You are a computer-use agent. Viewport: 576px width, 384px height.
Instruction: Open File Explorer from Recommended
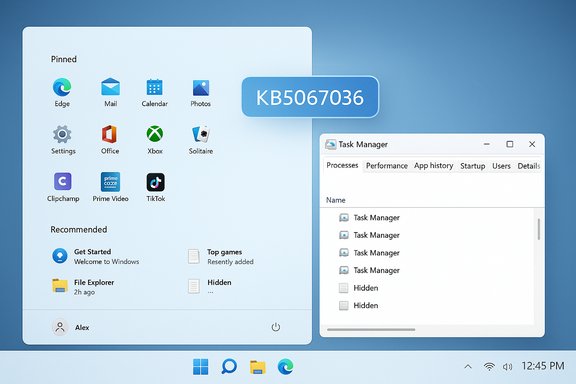tap(83, 287)
